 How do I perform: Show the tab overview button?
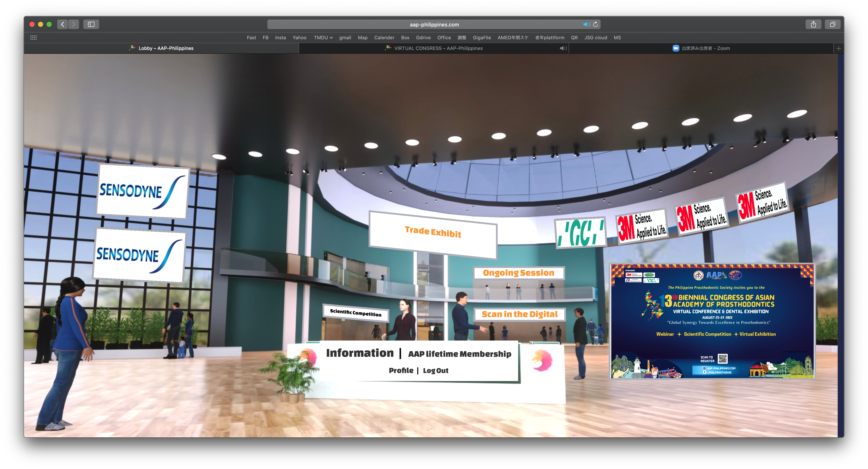(832, 24)
